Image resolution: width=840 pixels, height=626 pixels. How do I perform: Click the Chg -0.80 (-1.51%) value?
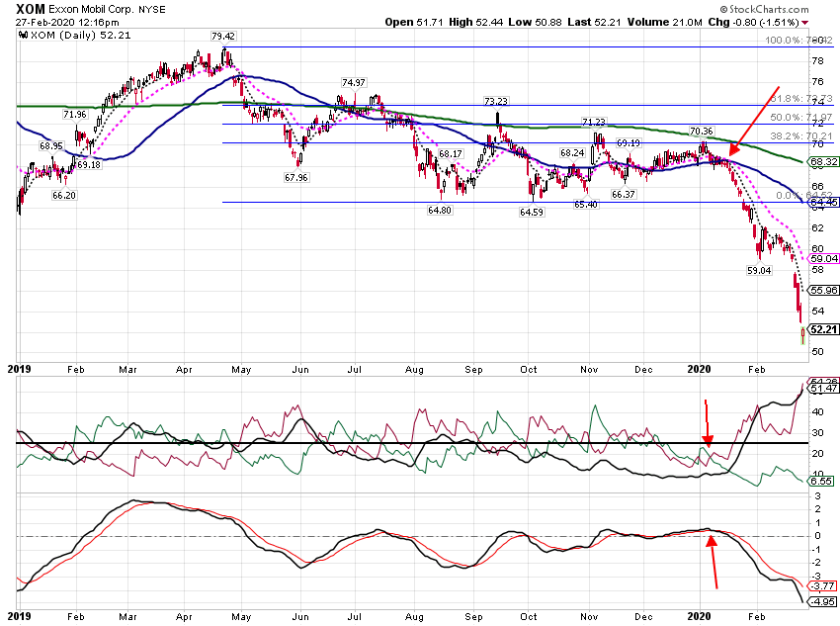pos(754,23)
